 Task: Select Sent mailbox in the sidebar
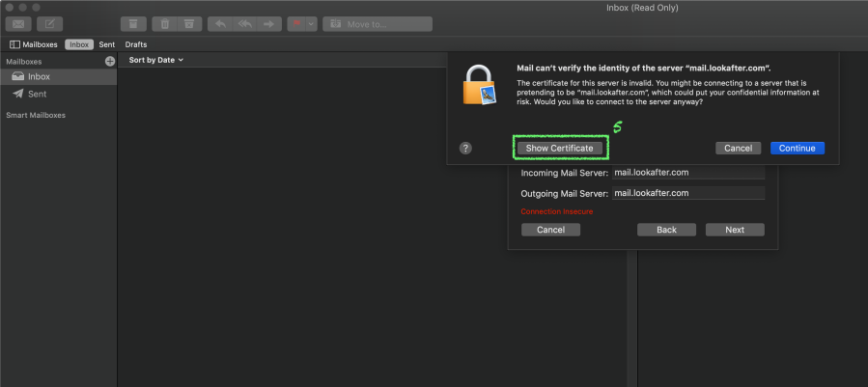pos(37,94)
